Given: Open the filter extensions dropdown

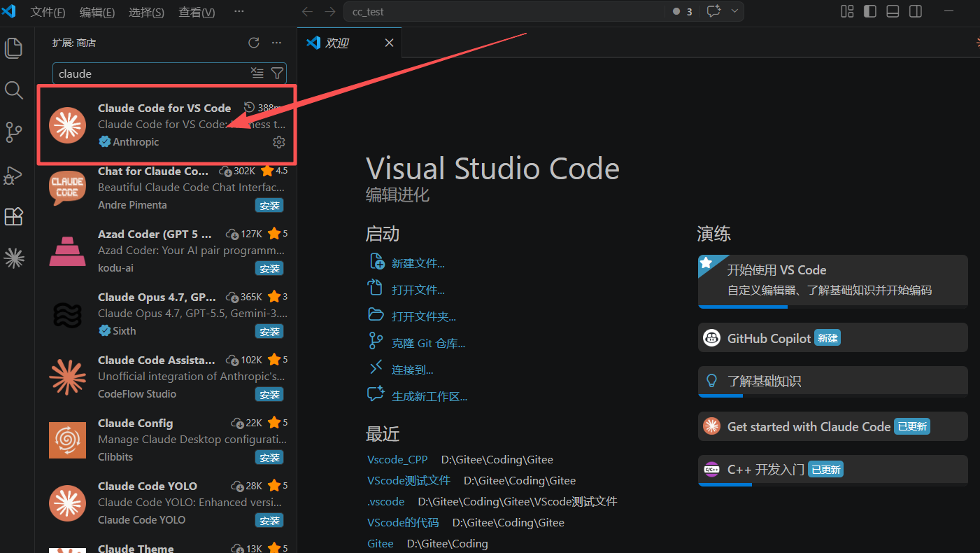Looking at the screenshot, I should (277, 73).
